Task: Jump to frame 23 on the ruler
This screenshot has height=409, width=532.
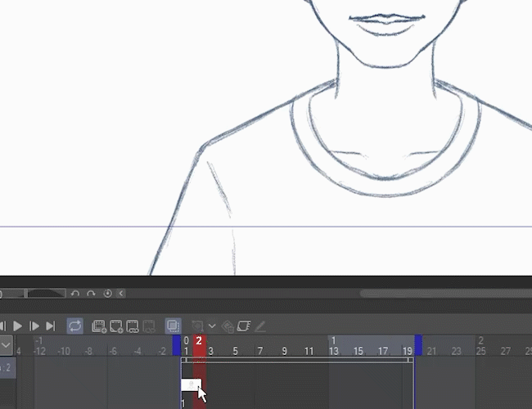Action: 457,351
